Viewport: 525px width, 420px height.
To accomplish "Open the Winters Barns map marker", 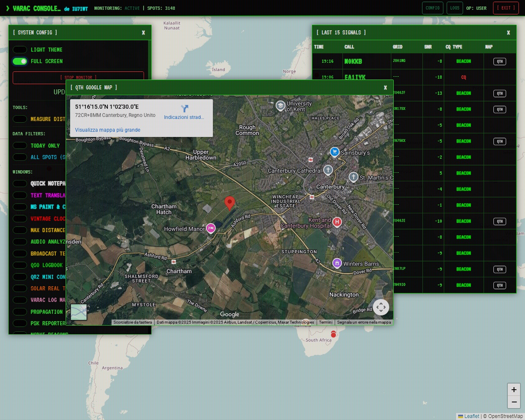I will pos(337,263).
